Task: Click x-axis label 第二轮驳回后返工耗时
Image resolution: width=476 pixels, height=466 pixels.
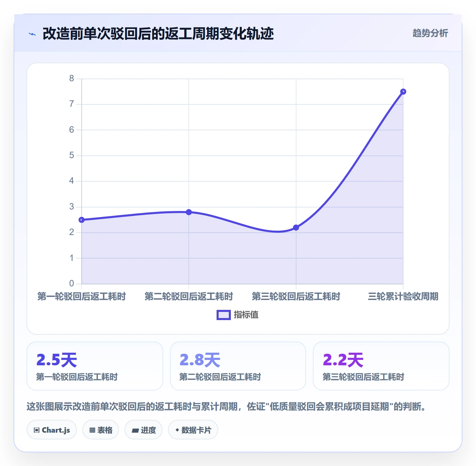Action: click(189, 297)
